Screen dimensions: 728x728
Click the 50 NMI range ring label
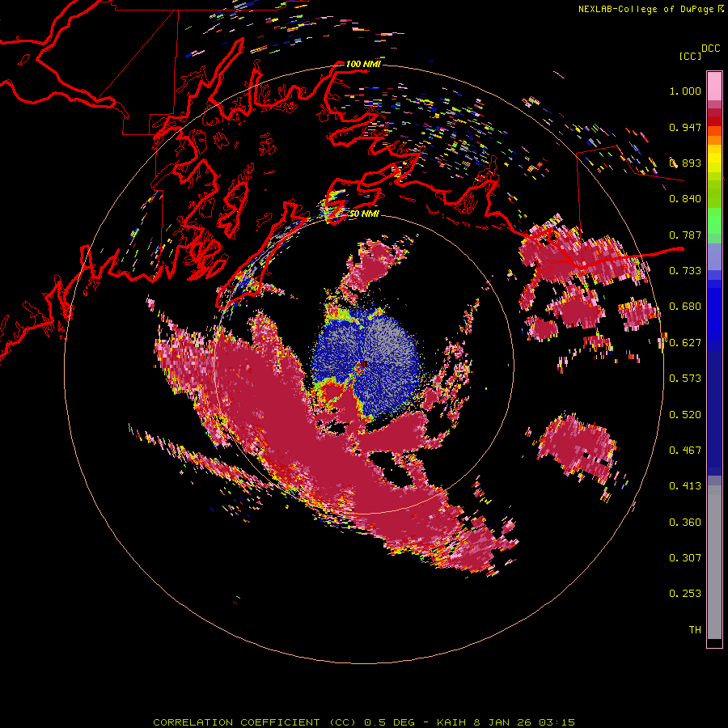[363, 214]
